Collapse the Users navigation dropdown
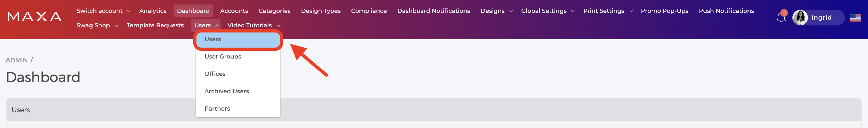This screenshot has height=128, width=868. point(205,25)
